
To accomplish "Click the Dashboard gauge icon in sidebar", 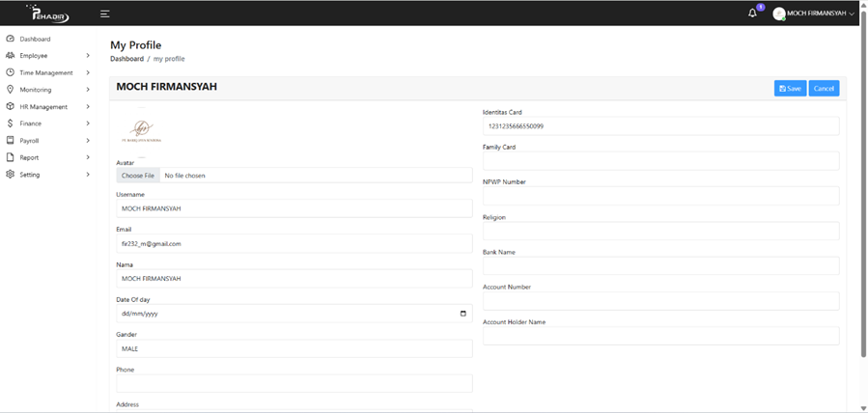I will [x=11, y=39].
